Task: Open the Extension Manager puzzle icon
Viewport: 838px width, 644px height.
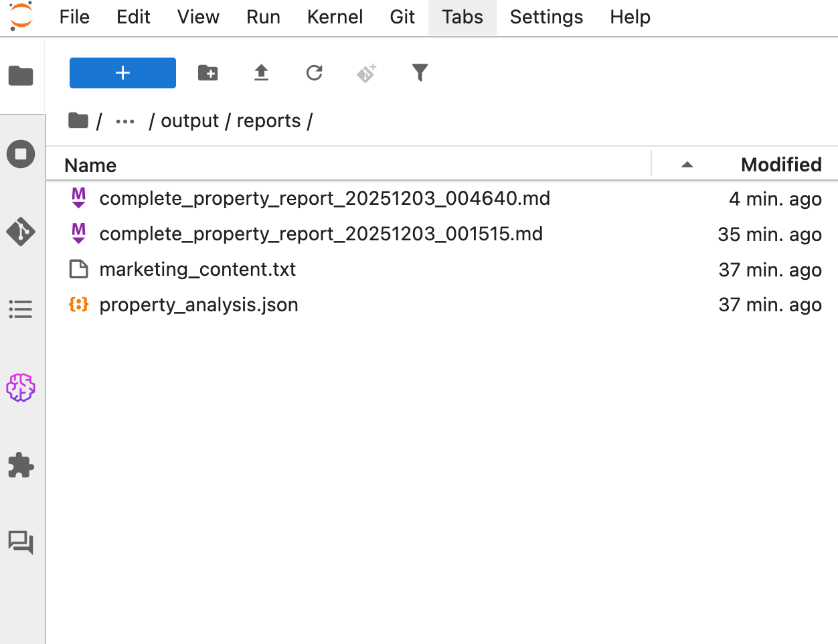Action: tap(21, 465)
